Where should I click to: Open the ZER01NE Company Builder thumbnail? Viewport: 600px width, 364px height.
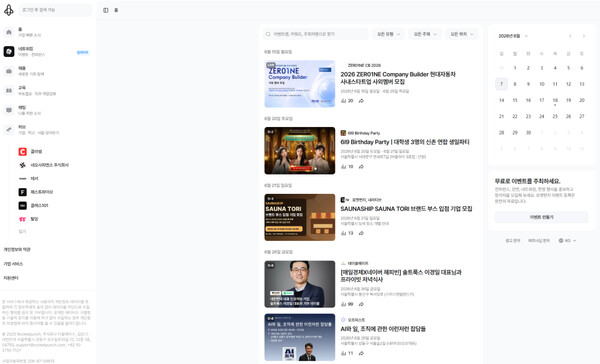click(300, 84)
